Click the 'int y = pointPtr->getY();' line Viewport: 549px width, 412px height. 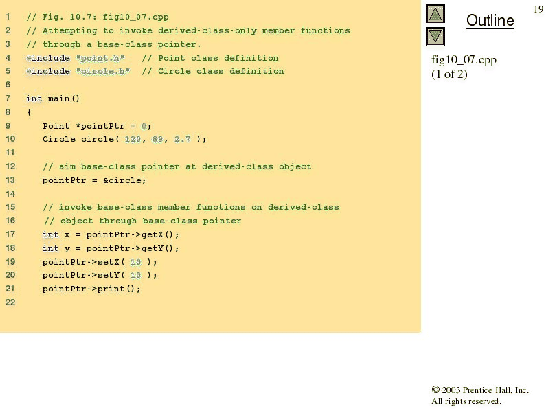point(111,248)
